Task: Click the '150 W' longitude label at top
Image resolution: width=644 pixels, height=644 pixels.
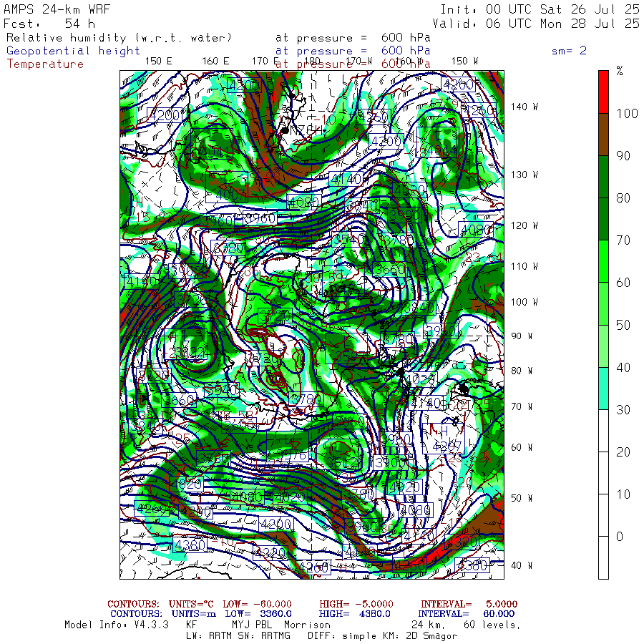Action: coord(464,62)
